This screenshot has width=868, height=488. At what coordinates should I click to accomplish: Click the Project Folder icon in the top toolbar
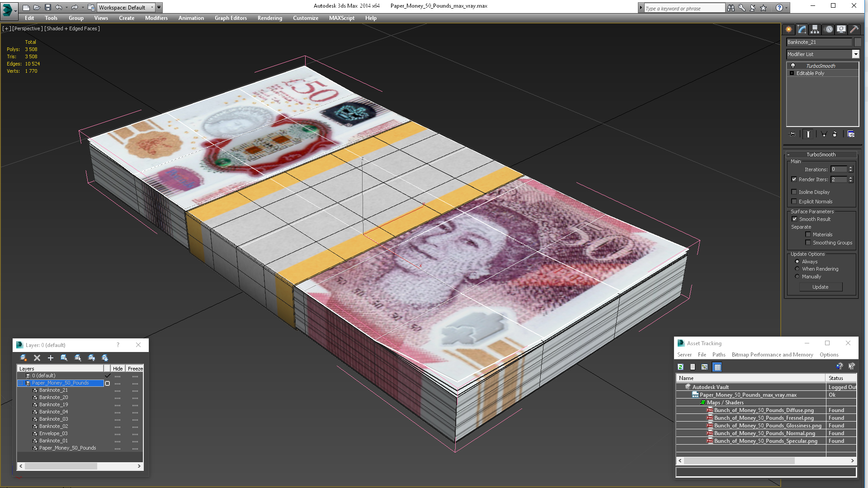tap(91, 8)
